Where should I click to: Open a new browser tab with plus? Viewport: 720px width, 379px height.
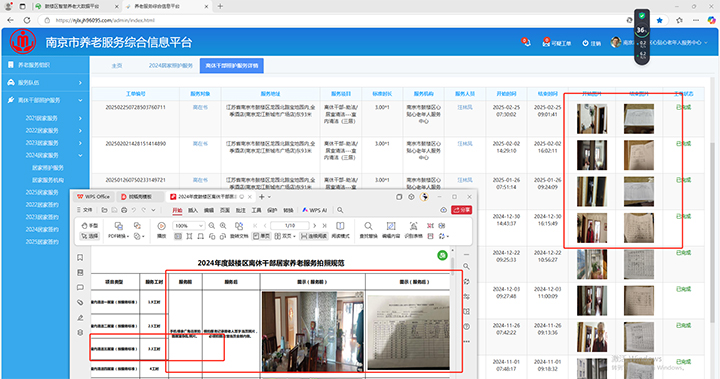pos(220,6)
